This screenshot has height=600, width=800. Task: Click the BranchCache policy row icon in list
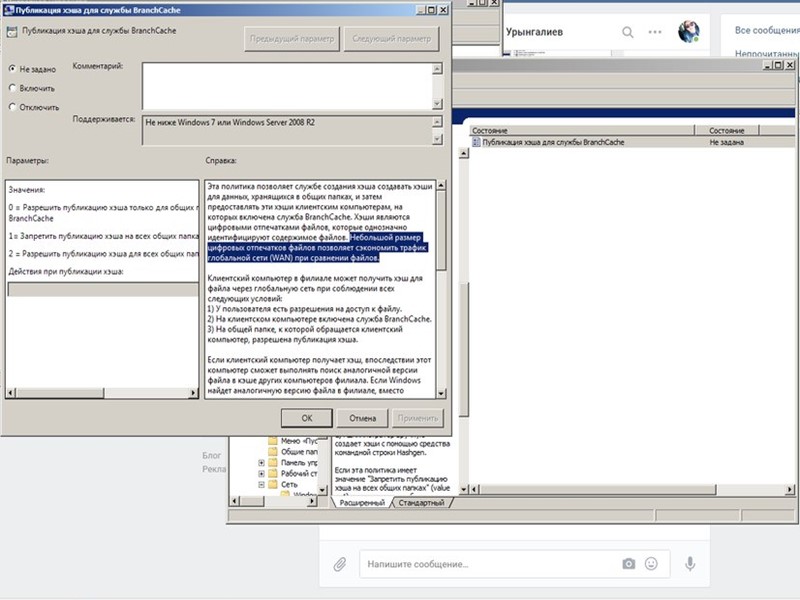pyautogui.click(x=476, y=142)
